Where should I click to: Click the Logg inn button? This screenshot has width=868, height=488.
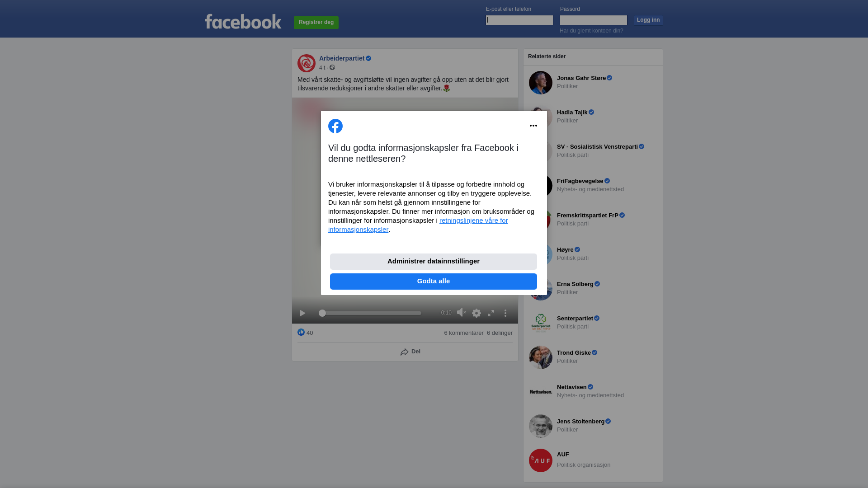648,20
